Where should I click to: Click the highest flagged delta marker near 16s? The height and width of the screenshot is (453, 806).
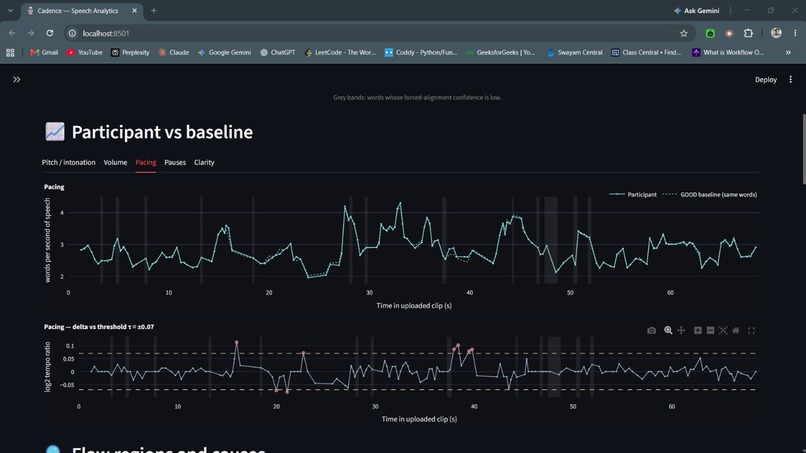236,342
